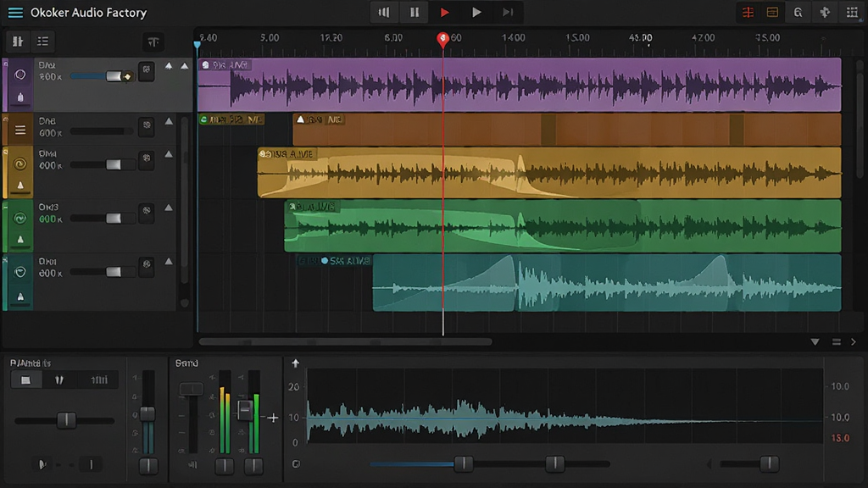
Task: Click the green track's swirl instrument icon
Action: 20,219
